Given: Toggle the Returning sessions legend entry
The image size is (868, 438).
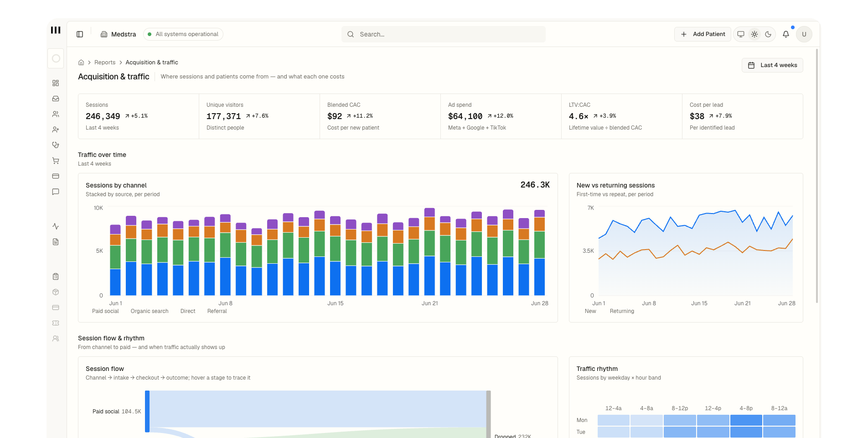Looking at the screenshot, I should [x=622, y=311].
